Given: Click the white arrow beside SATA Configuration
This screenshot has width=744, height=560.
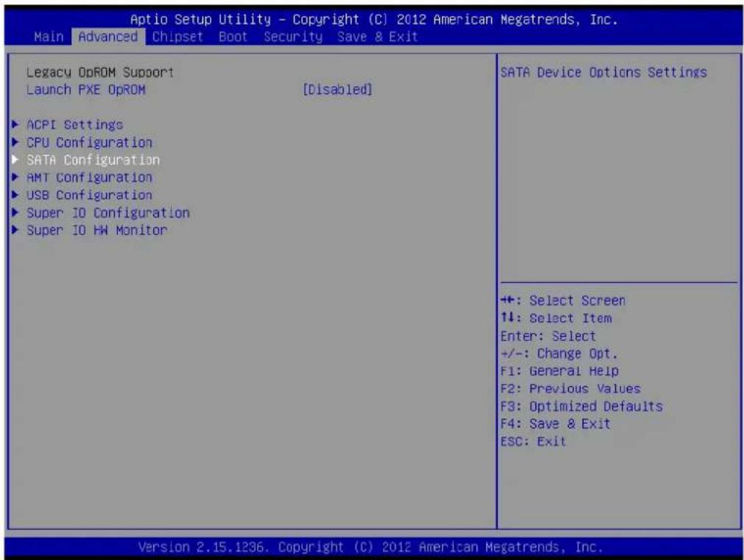Looking at the screenshot, I should click(x=15, y=159).
